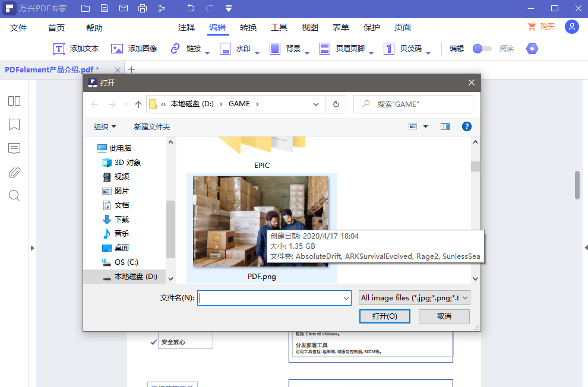This screenshot has height=387, width=588.
Task: Click the 打开(O) button to open
Action: (384, 316)
